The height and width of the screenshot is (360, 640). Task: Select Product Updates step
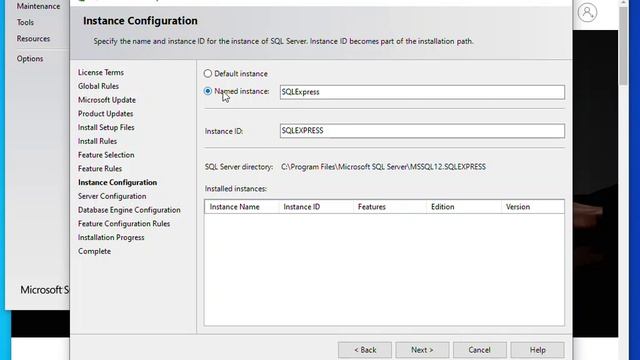pos(106,113)
